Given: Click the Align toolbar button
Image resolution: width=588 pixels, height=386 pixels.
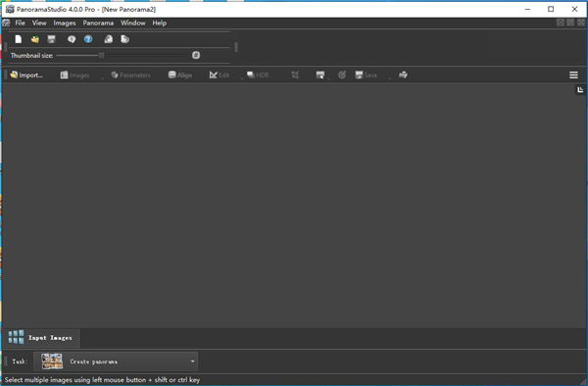Looking at the screenshot, I should [180, 75].
